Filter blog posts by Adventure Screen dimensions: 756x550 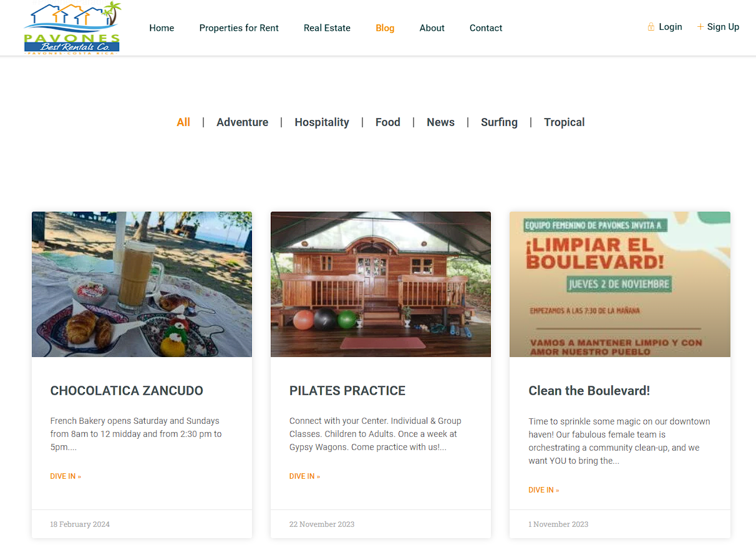[x=242, y=122]
